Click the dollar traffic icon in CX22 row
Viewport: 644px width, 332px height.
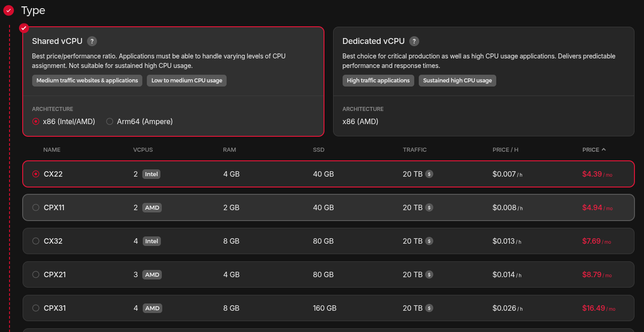pyautogui.click(x=429, y=174)
